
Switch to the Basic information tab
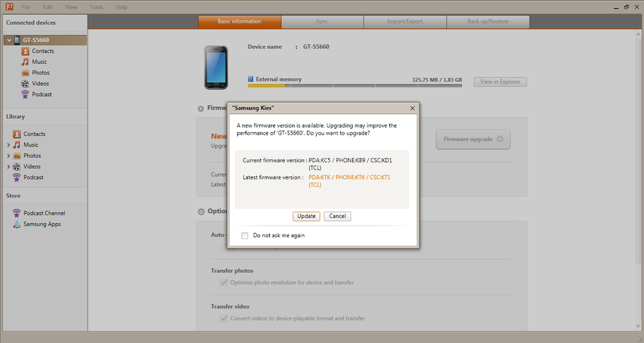[x=239, y=22]
